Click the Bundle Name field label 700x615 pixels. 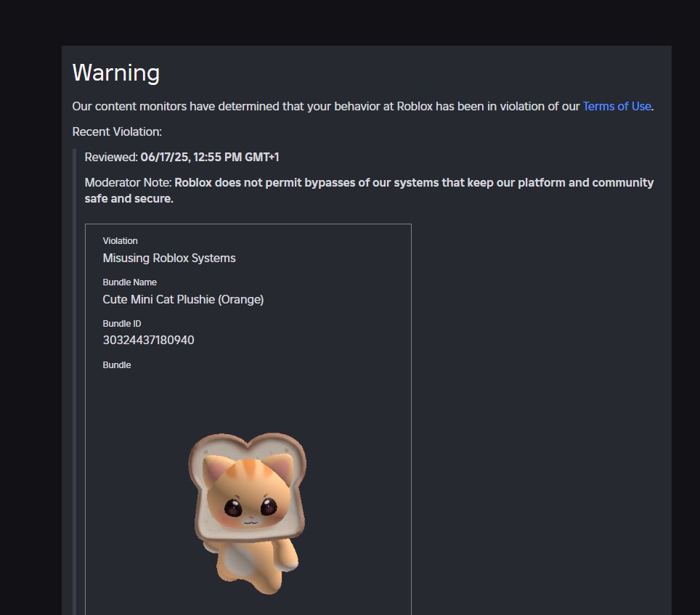pyautogui.click(x=129, y=282)
